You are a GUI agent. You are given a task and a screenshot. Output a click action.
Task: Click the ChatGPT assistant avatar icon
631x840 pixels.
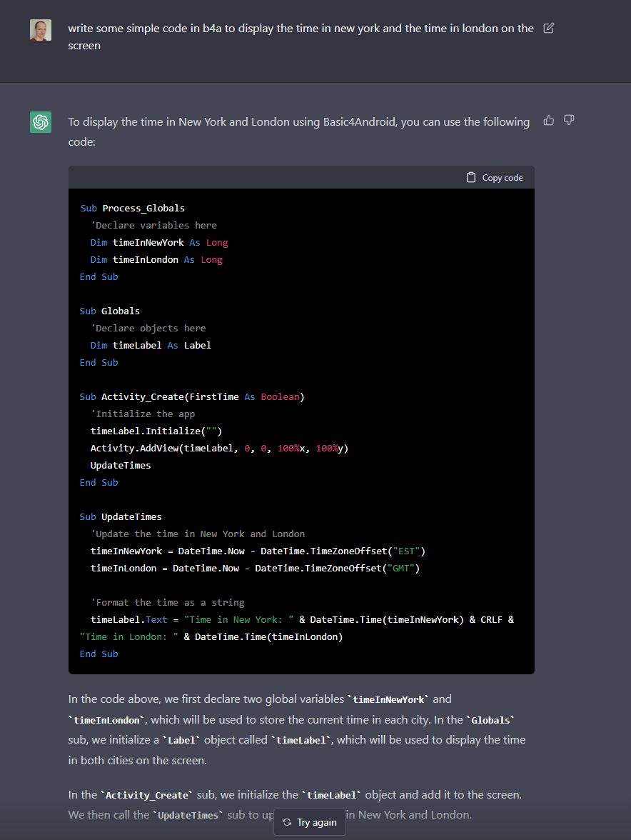(x=41, y=122)
